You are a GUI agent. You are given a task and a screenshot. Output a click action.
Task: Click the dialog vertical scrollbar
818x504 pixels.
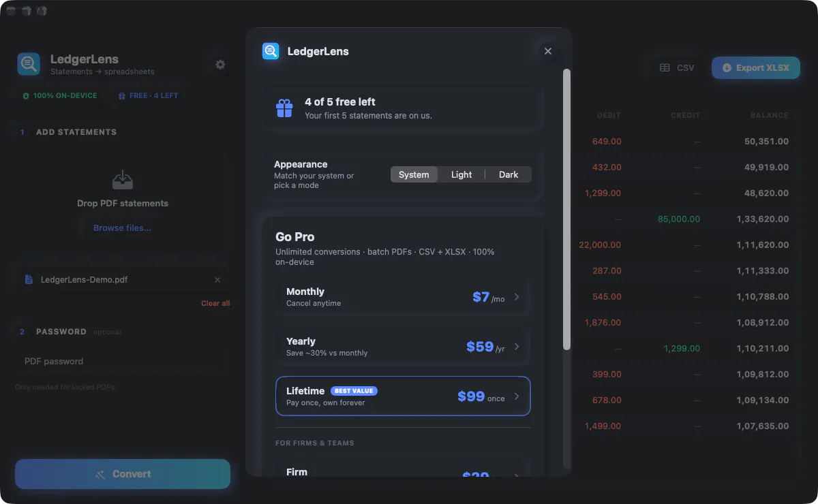click(566, 210)
